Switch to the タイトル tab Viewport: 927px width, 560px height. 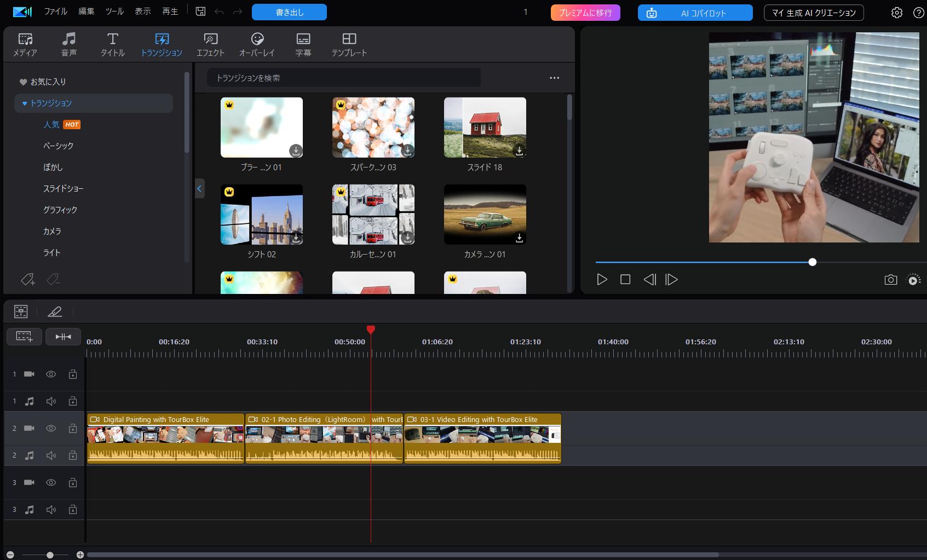[x=112, y=44]
